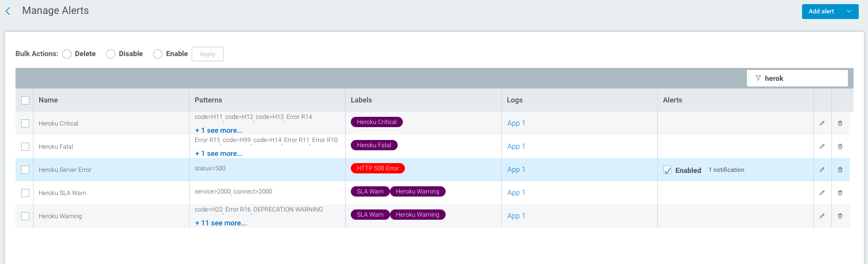This screenshot has width=868, height=264.
Task: Delete Heroku Server Error with trash icon
Action: click(840, 170)
